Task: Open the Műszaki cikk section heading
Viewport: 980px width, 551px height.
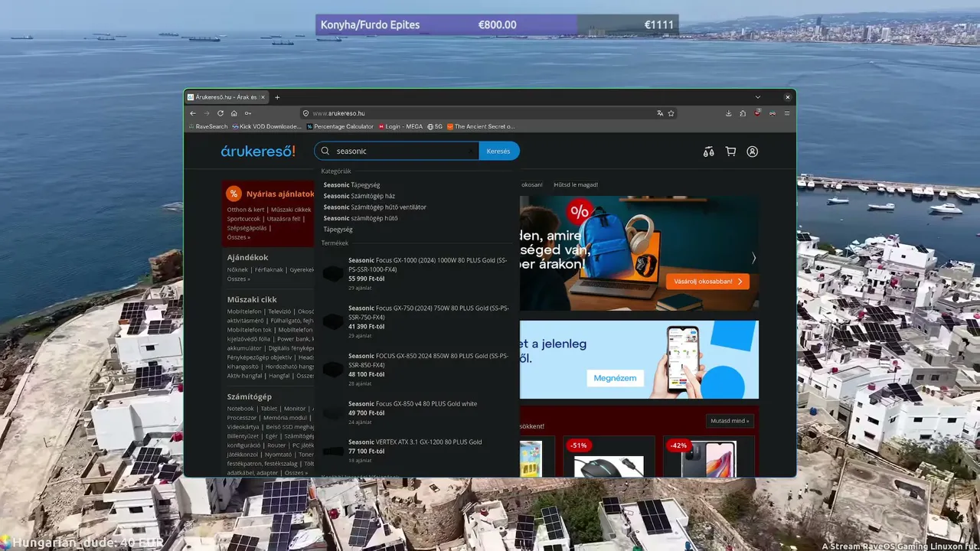Action: pos(252,299)
